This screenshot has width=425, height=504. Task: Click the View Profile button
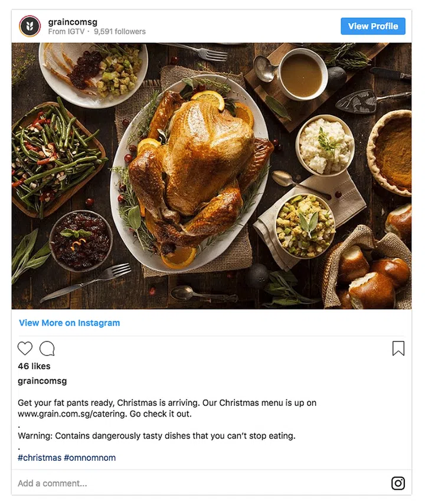click(372, 26)
